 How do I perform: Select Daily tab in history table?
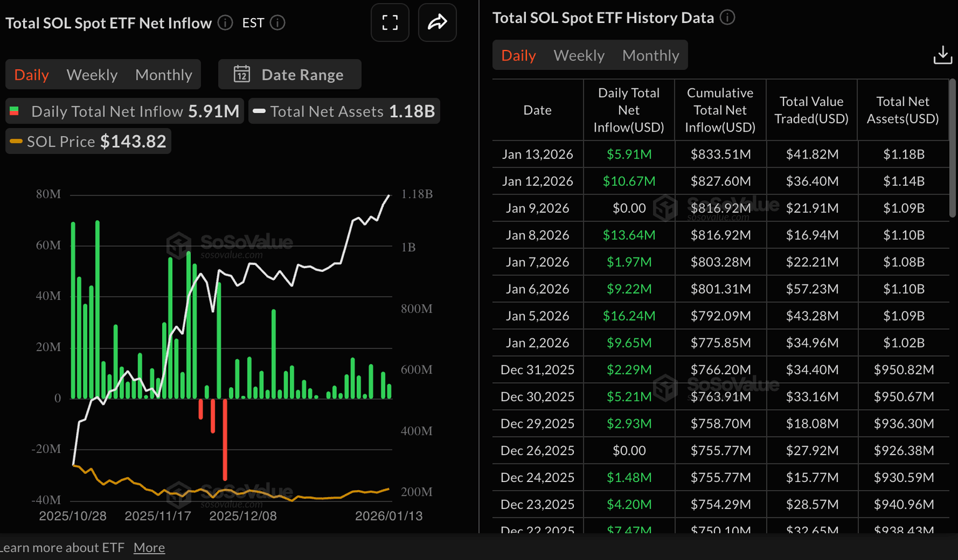(518, 56)
